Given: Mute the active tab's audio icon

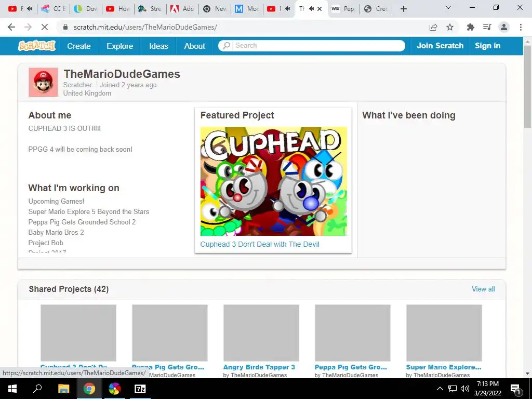Looking at the screenshot, I should 311,9.
